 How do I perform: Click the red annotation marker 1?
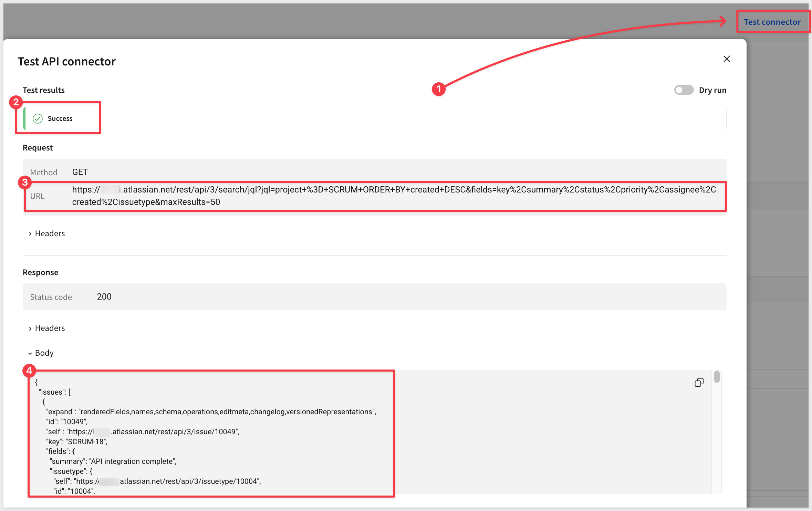tap(439, 89)
